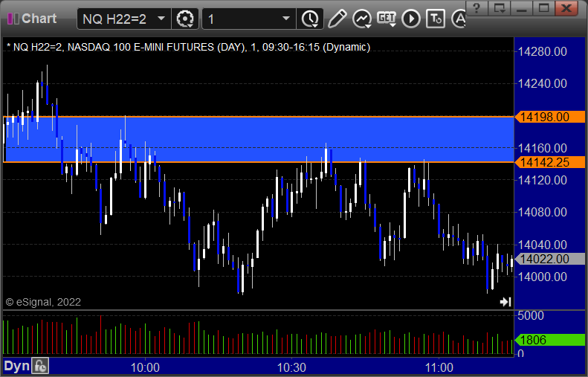Click the 11:00 time axis label

[439, 367]
